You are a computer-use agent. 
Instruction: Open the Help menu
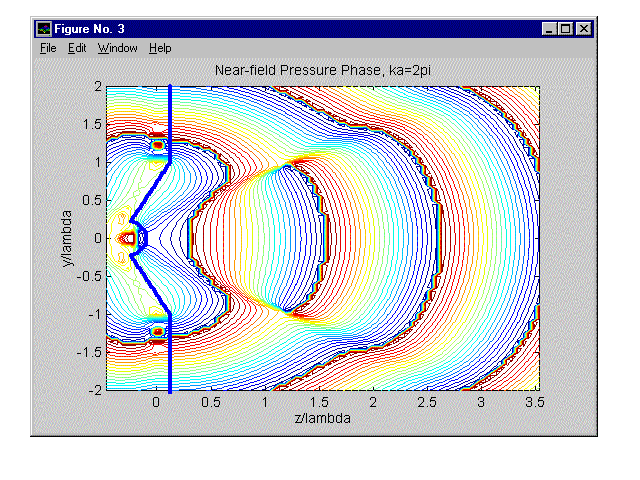[160, 48]
